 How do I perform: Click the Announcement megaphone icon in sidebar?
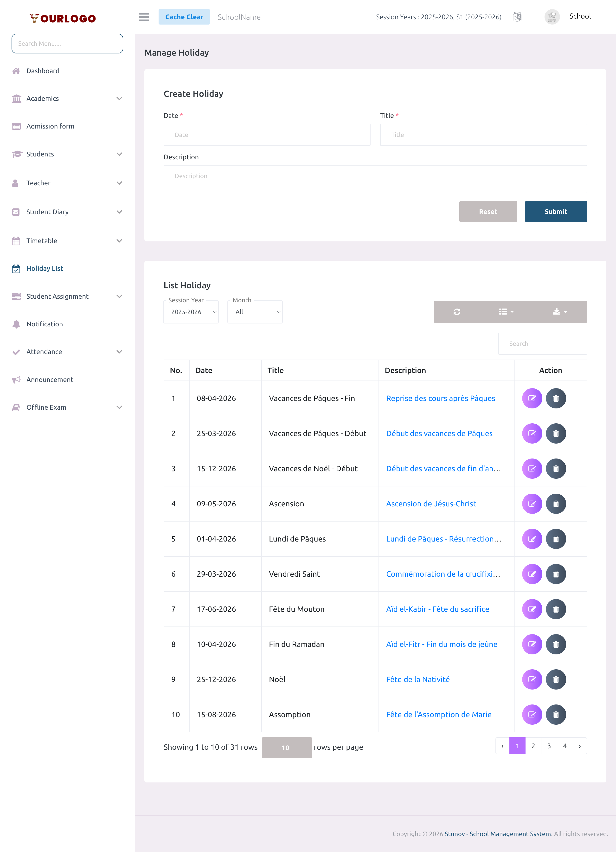(x=16, y=380)
